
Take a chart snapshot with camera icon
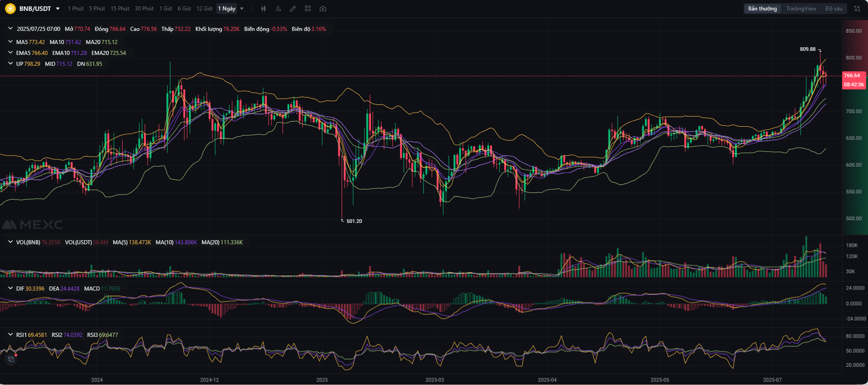point(323,9)
